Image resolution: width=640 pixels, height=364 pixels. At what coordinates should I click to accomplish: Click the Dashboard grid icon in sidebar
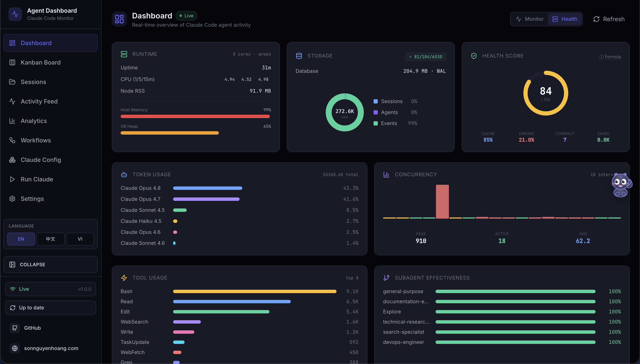point(12,43)
